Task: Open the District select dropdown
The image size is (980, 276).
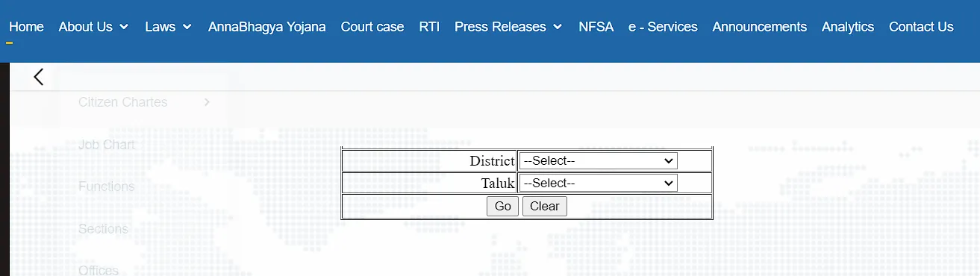Action: tap(598, 160)
